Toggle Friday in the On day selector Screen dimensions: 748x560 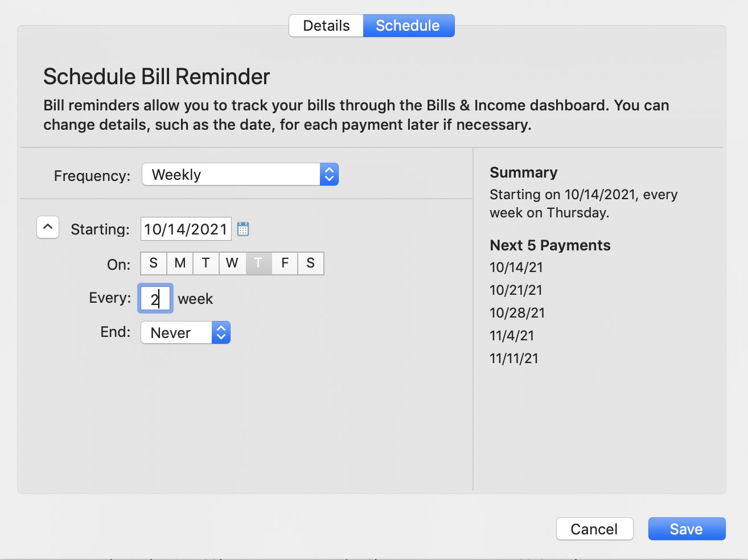tap(285, 263)
